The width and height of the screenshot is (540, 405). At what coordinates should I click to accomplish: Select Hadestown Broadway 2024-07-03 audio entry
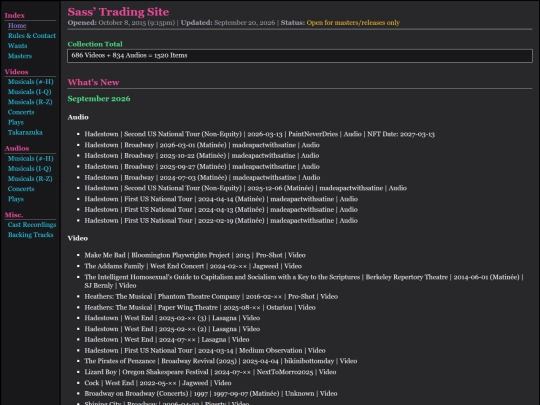[202, 177]
